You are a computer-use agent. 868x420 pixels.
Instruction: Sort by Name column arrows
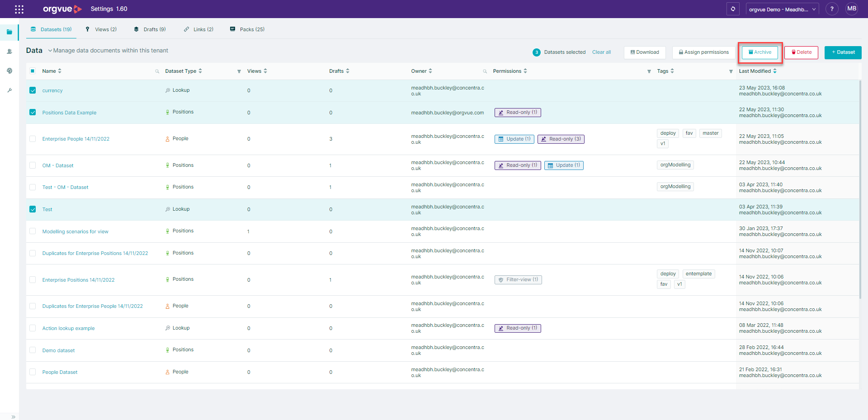coord(60,71)
